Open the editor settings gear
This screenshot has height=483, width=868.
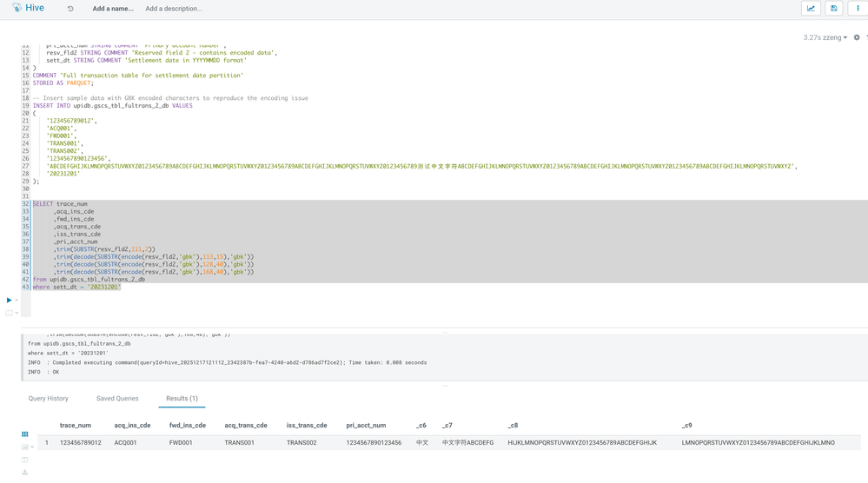click(857, 38)
